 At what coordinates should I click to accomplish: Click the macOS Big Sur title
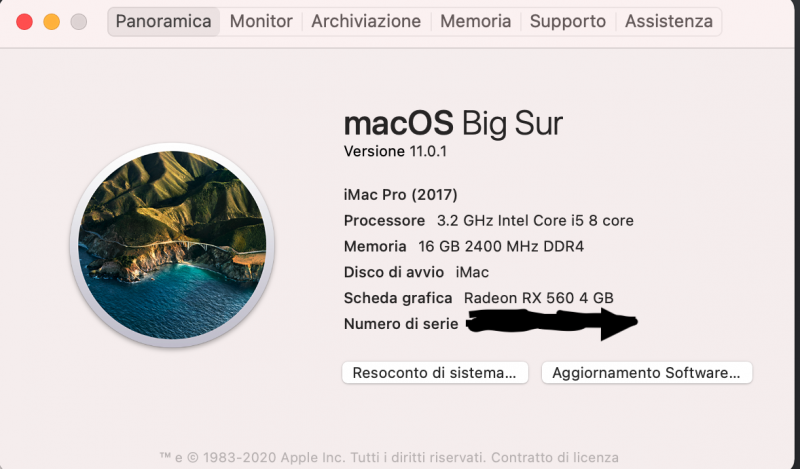point(453,124)
